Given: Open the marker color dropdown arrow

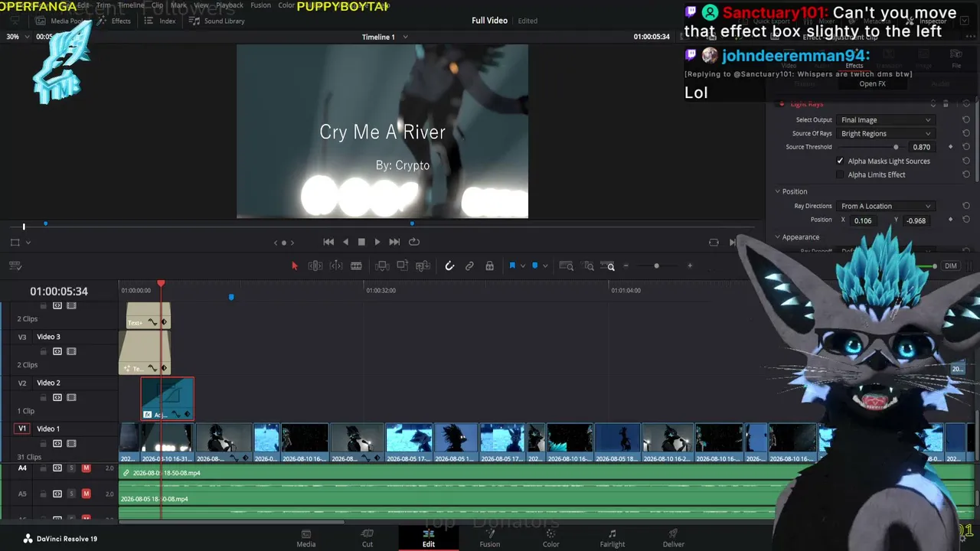Looking at the screenshot, I should tap(545, 266).
